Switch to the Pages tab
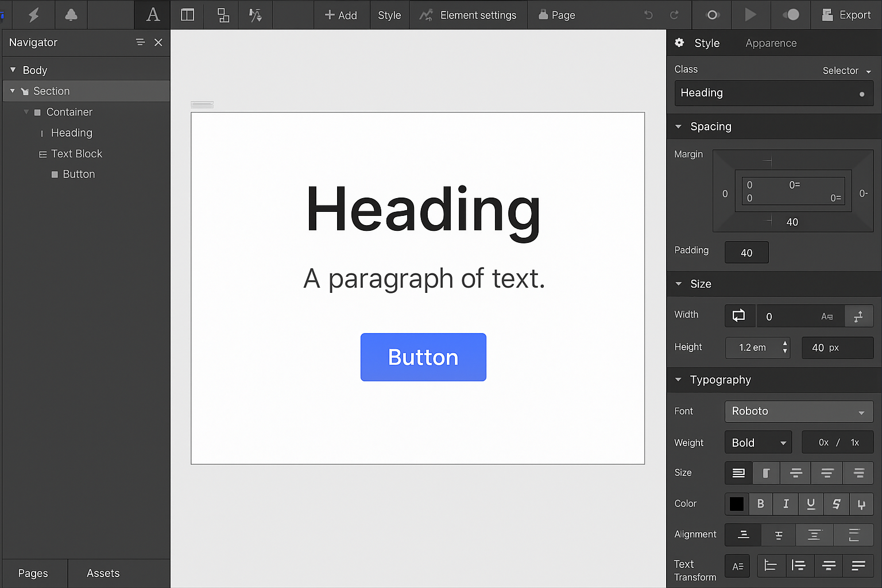Image resolution: width=882 pixels, height=588 pixels. [x=33, y=573]
